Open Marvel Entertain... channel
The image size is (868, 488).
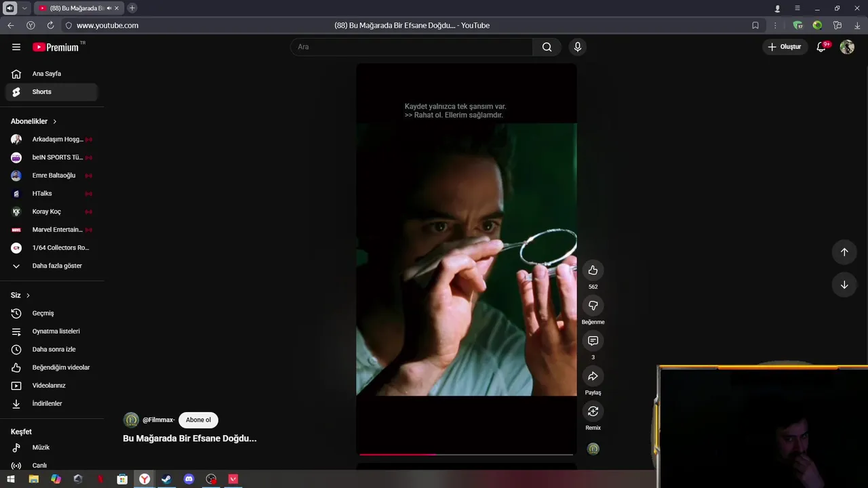tap(52, 230)
